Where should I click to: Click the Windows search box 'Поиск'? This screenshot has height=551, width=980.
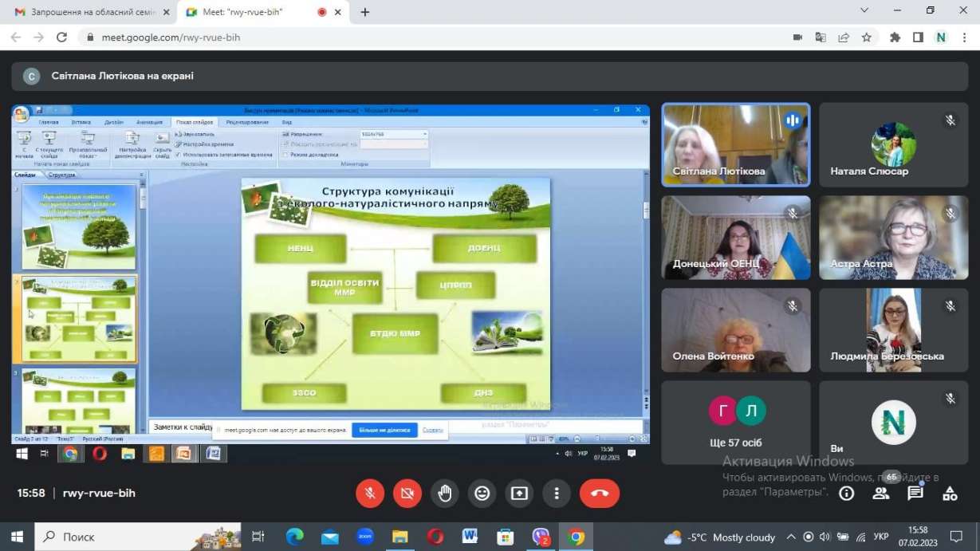(x=138, y=537)
